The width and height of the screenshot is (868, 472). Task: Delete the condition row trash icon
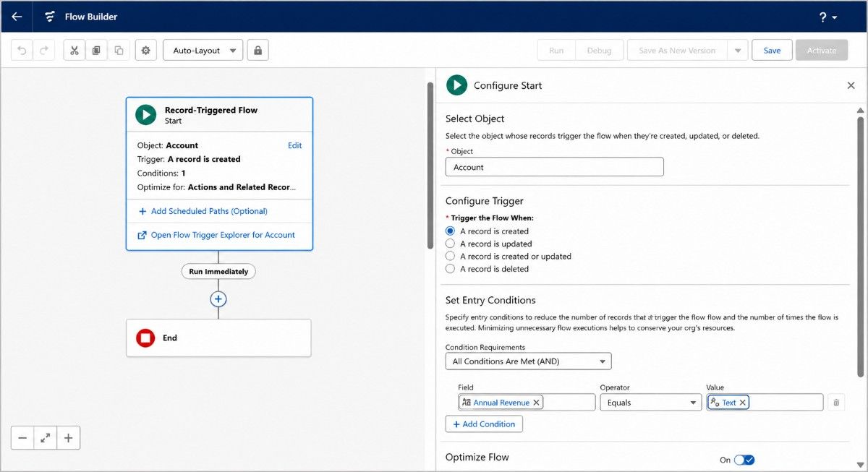tap(836, 403)
